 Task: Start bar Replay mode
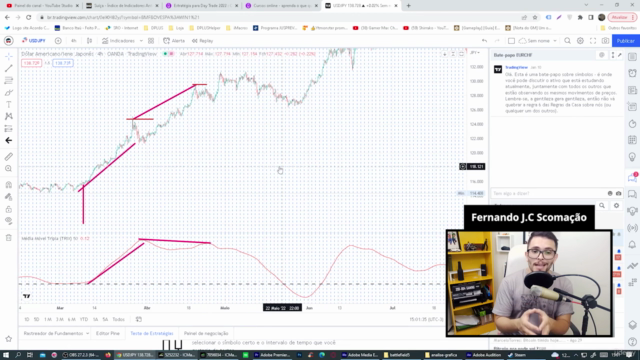202,41
